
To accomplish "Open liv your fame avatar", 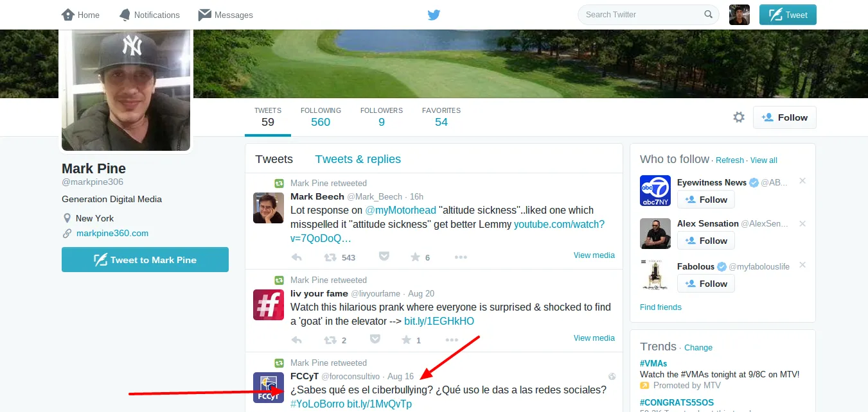I will pos(269,305).
